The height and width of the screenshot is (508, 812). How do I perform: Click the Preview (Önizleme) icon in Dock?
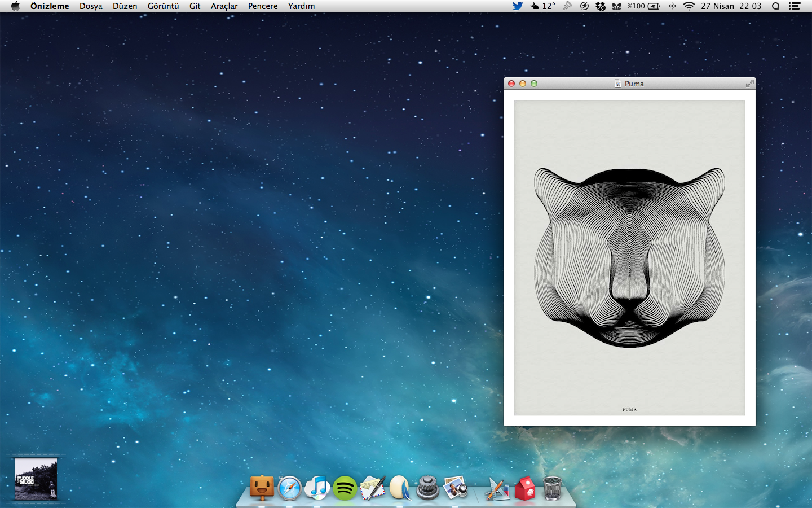(456, 488)
